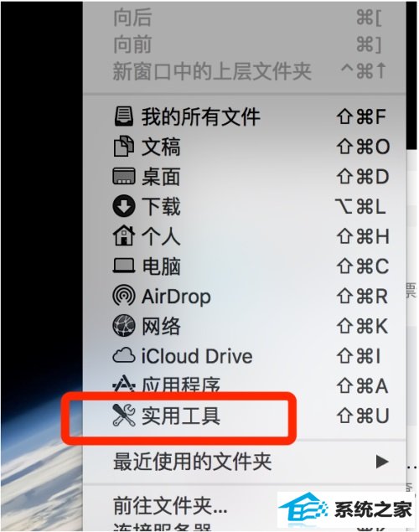The width and height of the screenshot is (419, 532).
Task: Click the 个人 home icon
Action: tap(123, 235)
